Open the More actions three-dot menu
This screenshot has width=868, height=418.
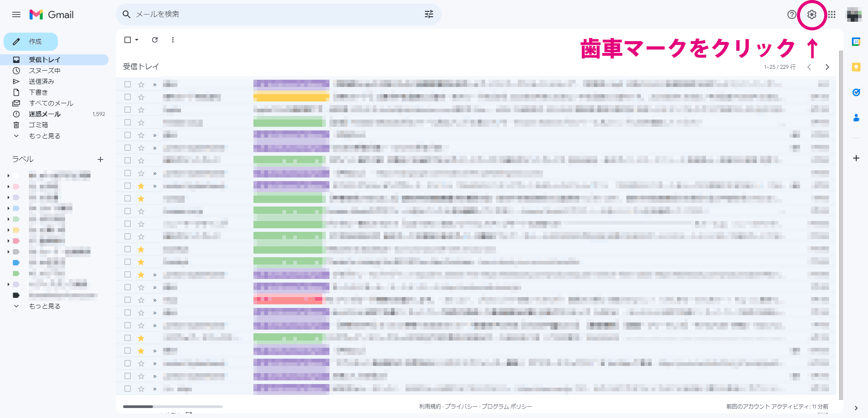(x=173, y=40)
